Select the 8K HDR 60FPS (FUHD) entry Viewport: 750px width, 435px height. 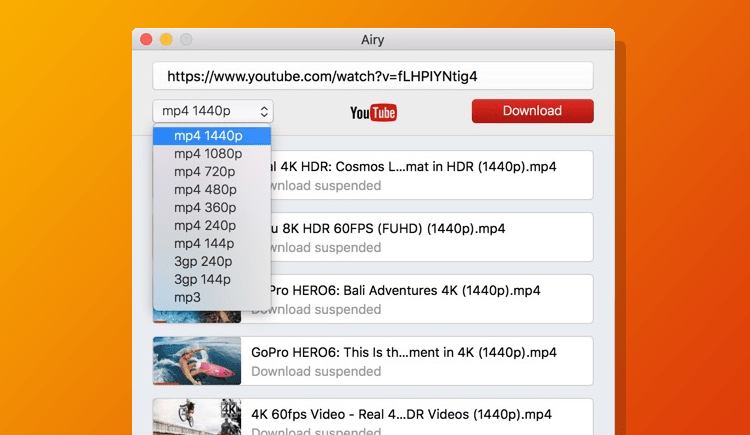pyautogui.click(x=432, y=237)
